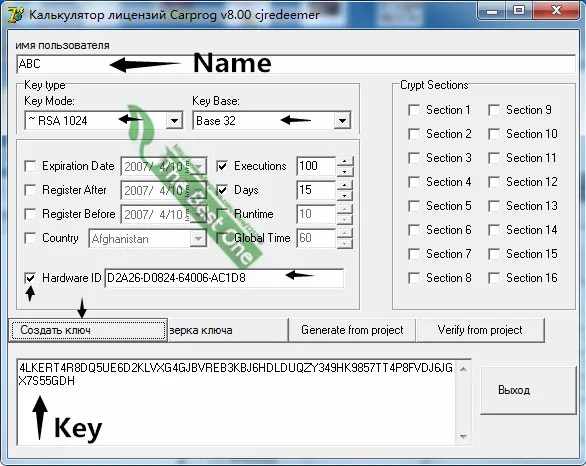
Task: Click the Выход exit button
Action: click(x=528, y=390)
